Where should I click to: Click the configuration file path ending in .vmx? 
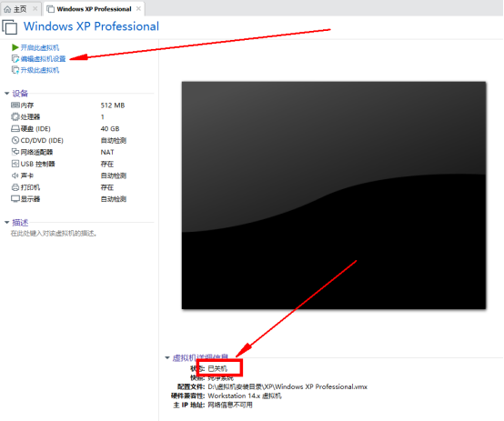(287, 386)
